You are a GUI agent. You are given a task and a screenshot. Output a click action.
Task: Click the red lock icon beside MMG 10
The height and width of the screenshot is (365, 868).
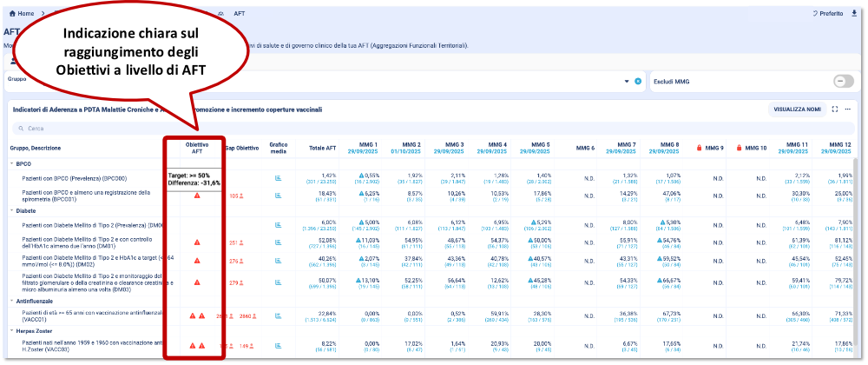[x=740, y=149]
